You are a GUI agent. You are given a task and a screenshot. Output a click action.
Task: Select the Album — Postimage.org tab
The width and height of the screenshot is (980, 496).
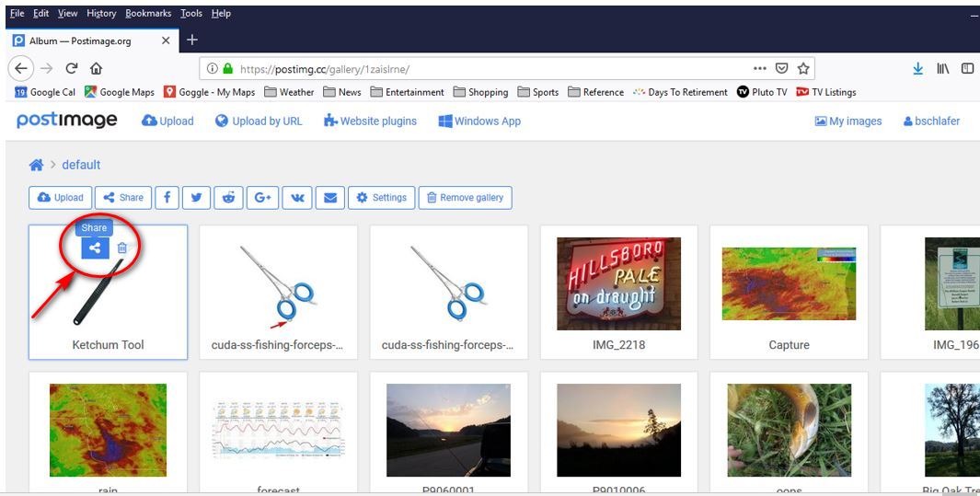pos(93,40)
